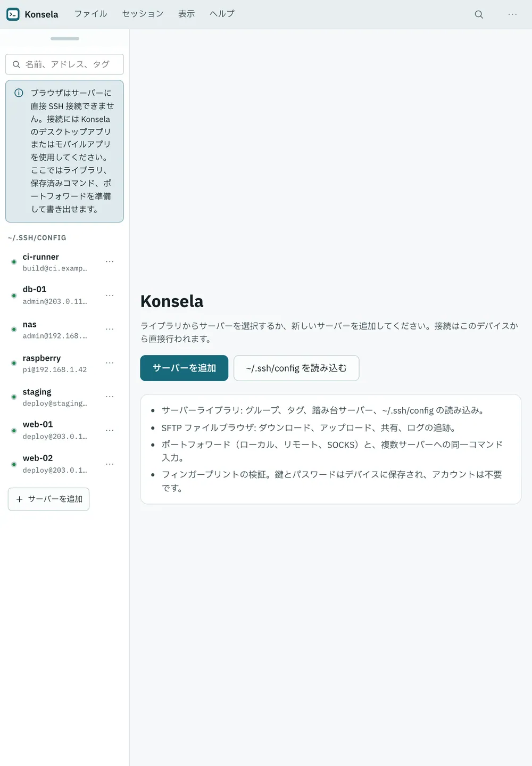The height and width of the screenshot is (766, 532).
Task: Open the header more options ellipsis
Action: 512,14
